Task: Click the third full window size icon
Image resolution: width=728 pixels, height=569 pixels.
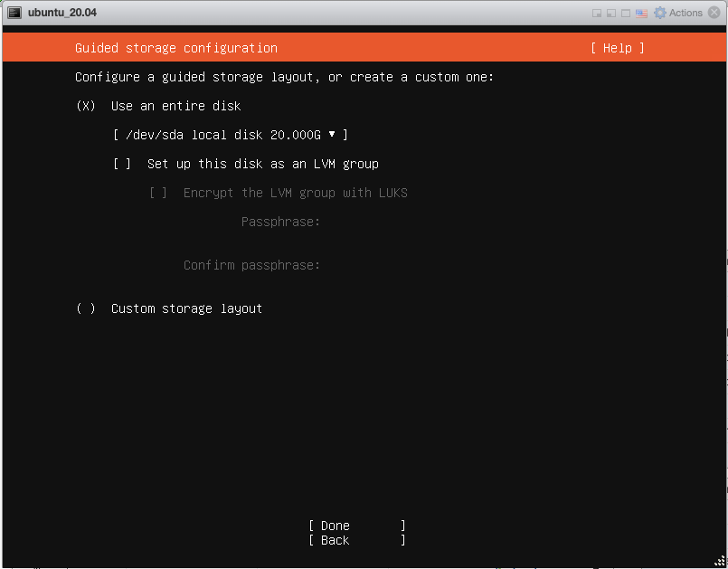Action: pyautogui.click(x=626, y=13)
